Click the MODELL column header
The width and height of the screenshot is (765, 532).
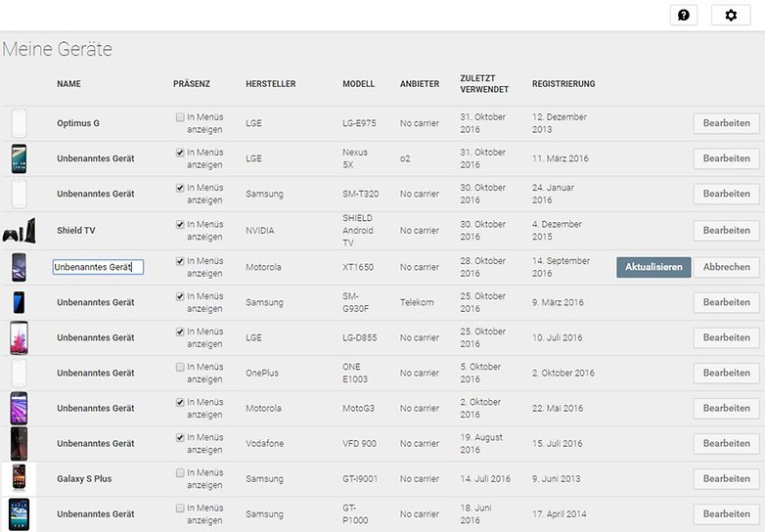(359, 84)
